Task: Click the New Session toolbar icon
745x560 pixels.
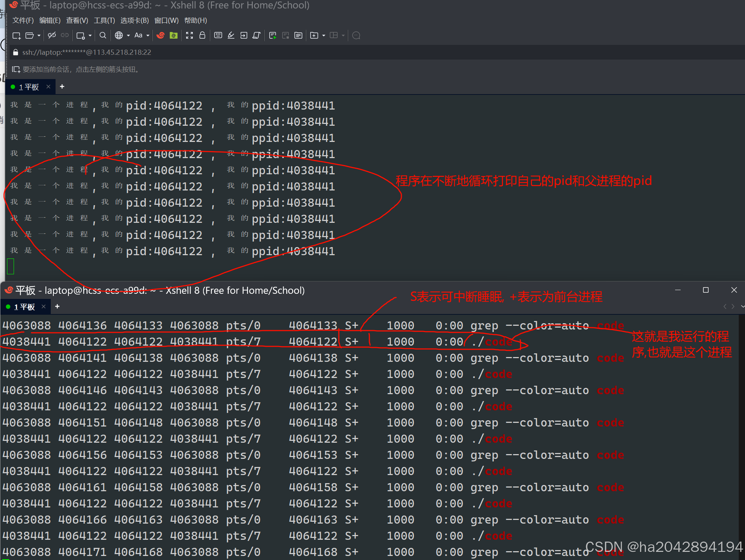Action: [x=17, y=36]
